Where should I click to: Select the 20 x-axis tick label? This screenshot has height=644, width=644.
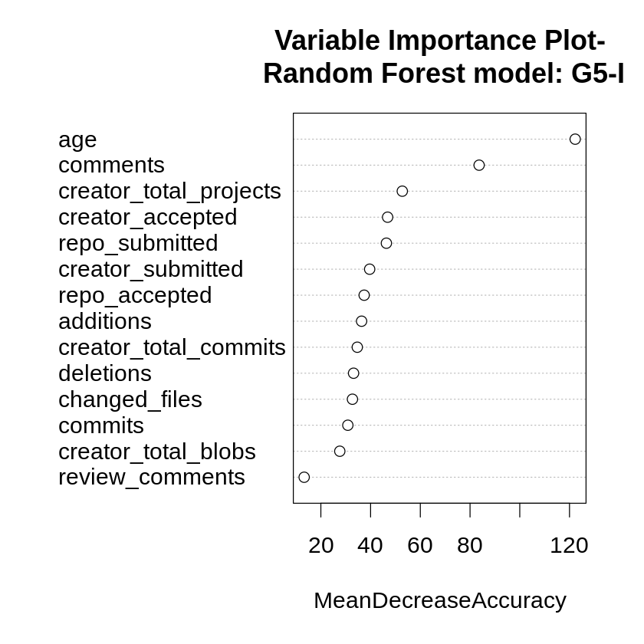pos(320,545)
